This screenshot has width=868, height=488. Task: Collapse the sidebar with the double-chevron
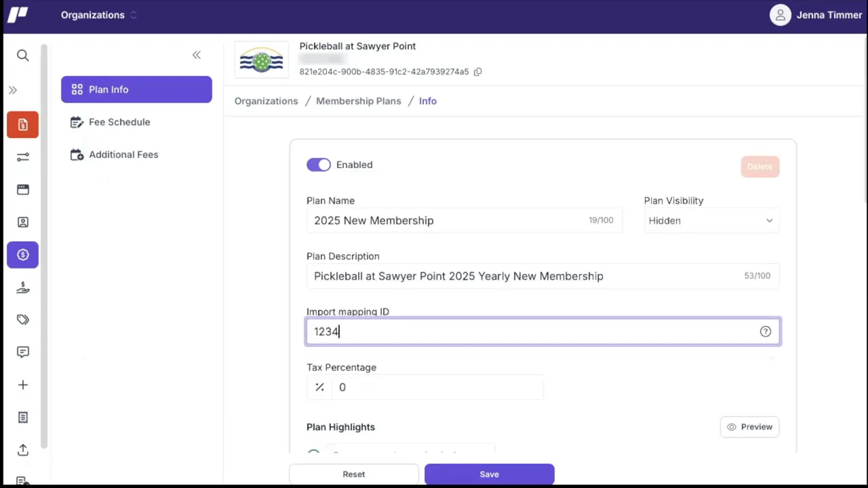196,55
